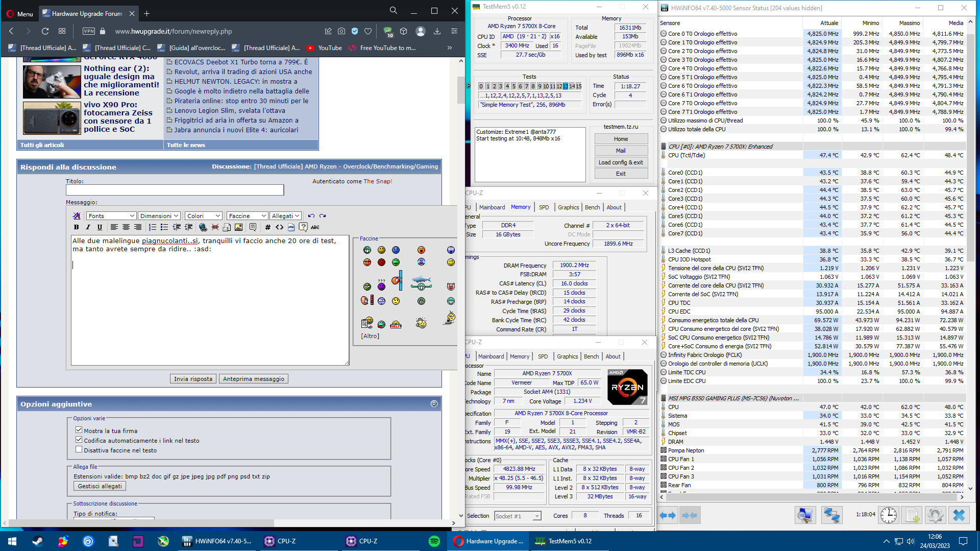Enable 'Disattiva faccine nel testo' checkbox

(79, 449)
